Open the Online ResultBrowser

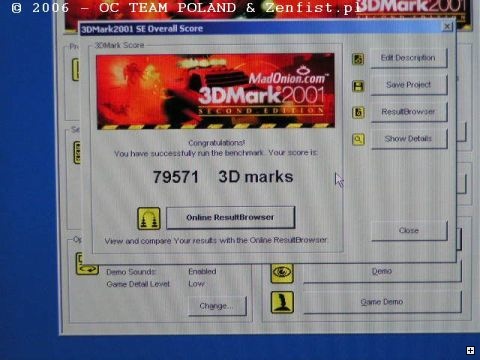click(x=230, y=217)
